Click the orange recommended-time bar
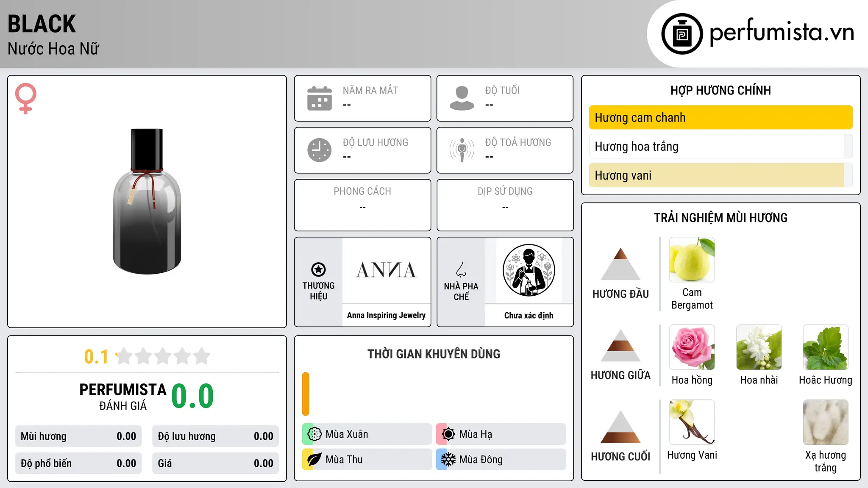The width and height of the screenshot is (868, 488). (x=306, y=394)
